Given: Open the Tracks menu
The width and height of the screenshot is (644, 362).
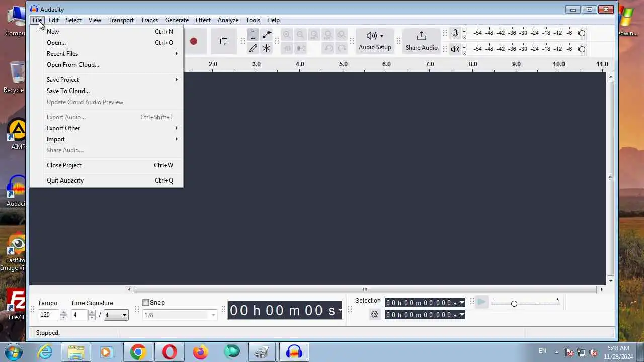Looking at the screenshot, I should pos(149,20).
